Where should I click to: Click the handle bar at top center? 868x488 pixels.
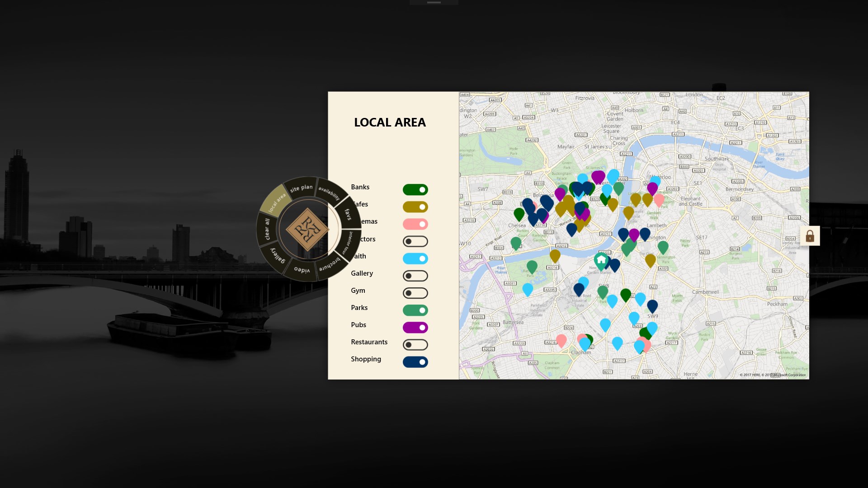434,3
